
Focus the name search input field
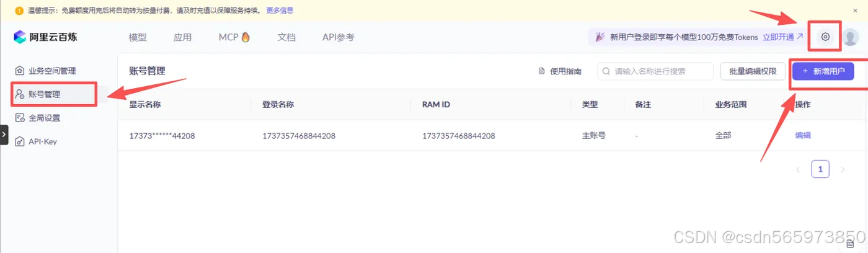(655, 71)
